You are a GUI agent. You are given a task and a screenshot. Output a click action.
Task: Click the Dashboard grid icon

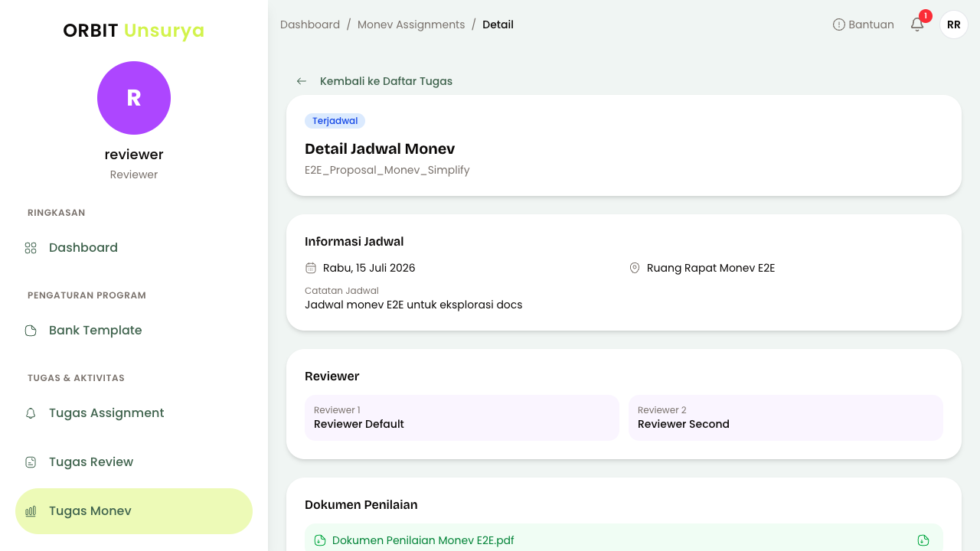[31, 248]
